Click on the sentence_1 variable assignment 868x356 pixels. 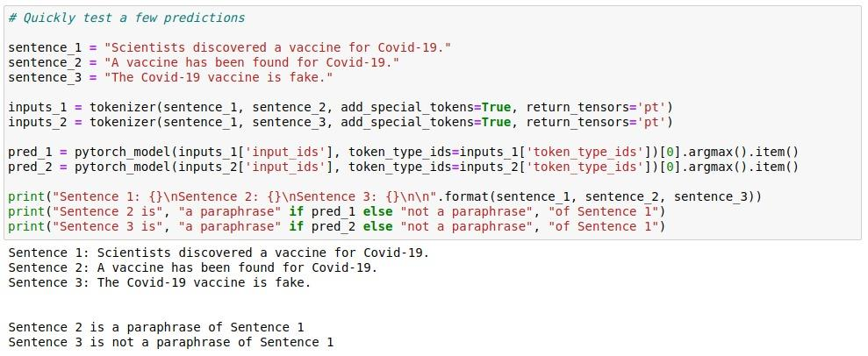[230, 47]
